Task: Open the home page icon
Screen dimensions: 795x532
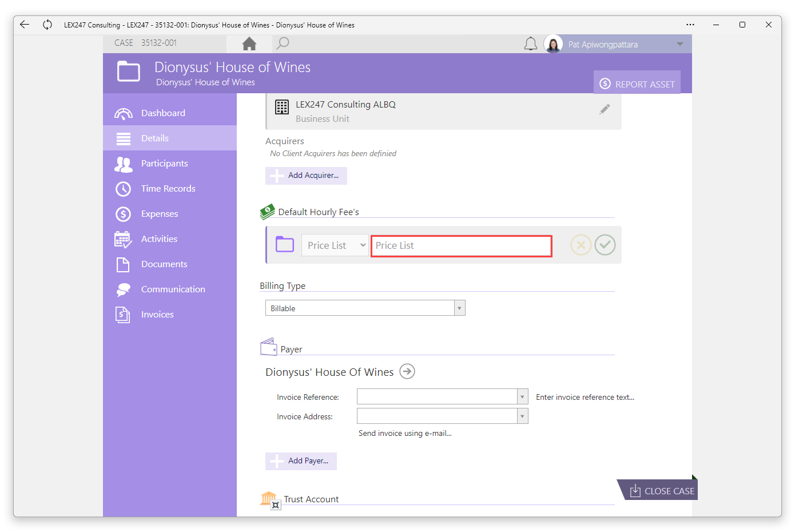Action: tap(249, 43)
